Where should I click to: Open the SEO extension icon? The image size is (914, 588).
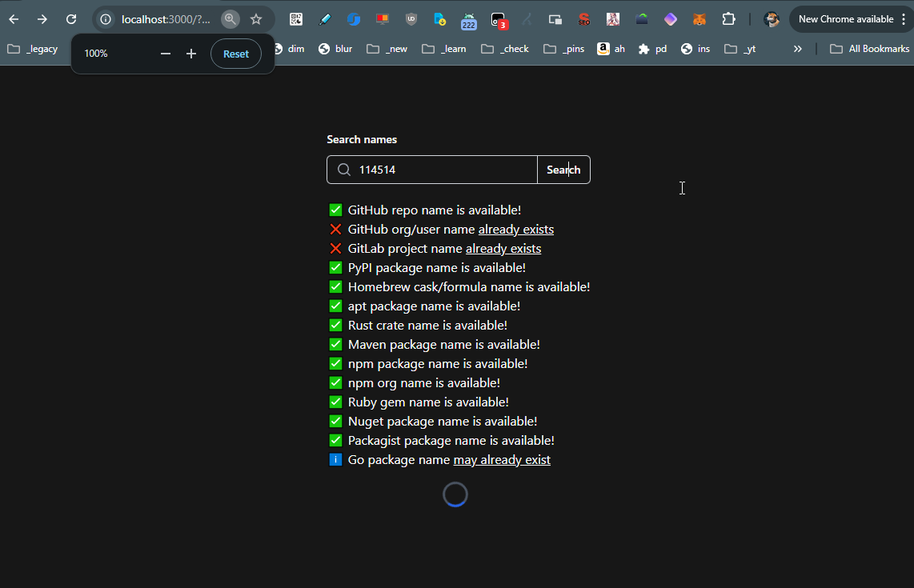click(x=584, y=19)
